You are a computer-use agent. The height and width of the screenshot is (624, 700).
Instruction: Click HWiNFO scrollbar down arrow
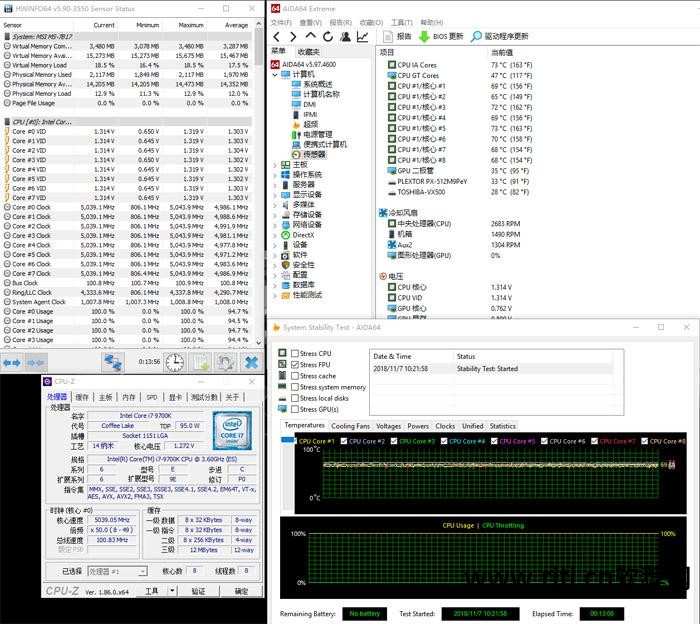pyautogui.click(x=258, y=342)
